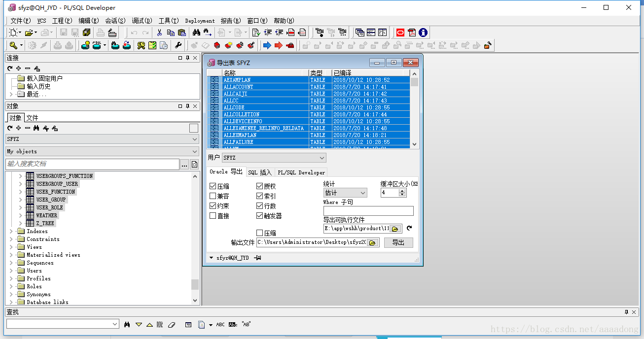Image resolution: width=644 pixels, height=339 pixels.
Task: Click the 已编译 column header
Action: (x=370, y=72)
